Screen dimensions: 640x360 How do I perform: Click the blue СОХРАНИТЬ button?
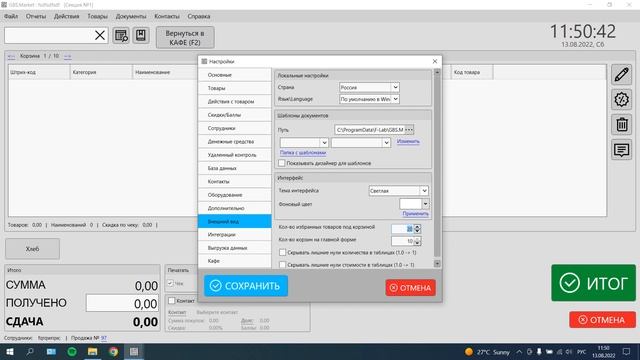coord(246,286)
